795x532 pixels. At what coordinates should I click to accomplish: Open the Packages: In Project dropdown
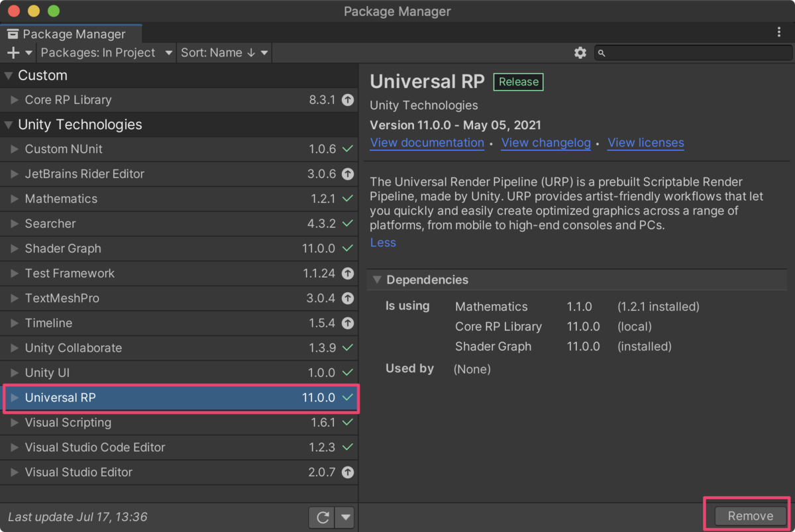pyautogui.click(x=106, y=53)
